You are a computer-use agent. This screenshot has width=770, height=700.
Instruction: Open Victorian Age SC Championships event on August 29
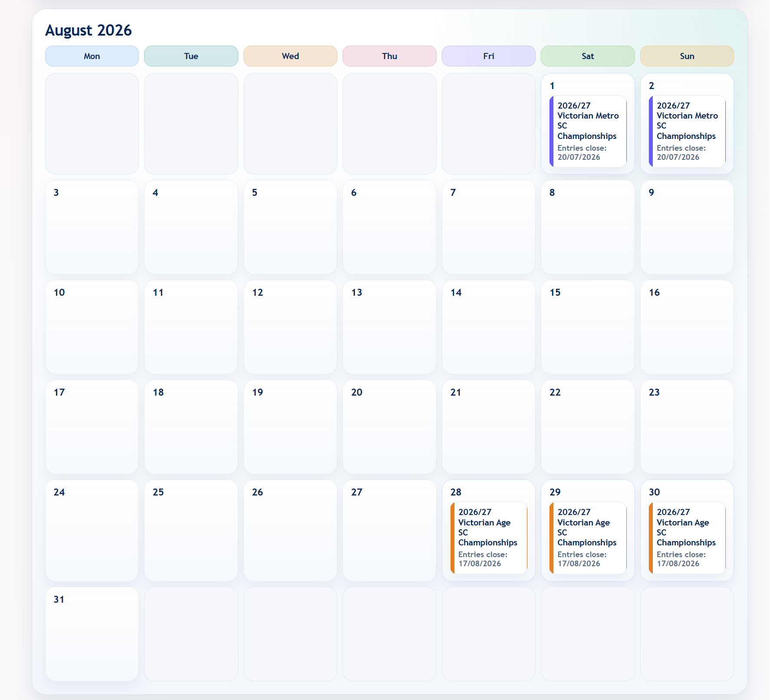588,538
